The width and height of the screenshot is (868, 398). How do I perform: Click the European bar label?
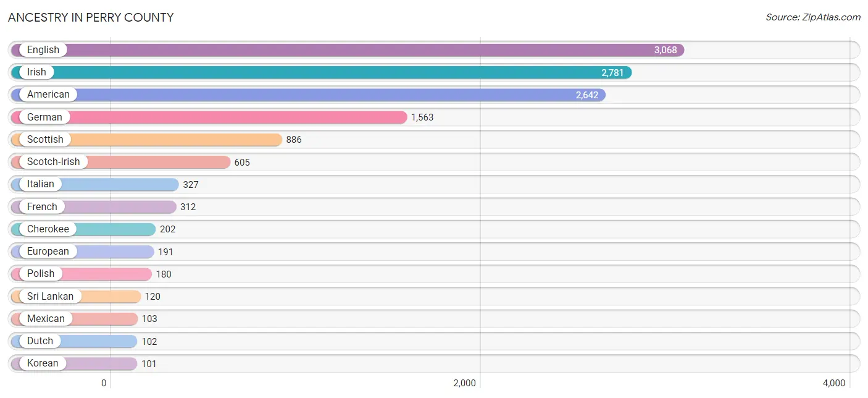coord(48,251)
